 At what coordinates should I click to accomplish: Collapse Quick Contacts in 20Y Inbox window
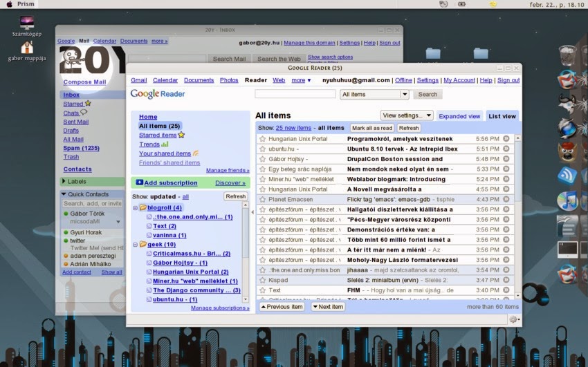coord(64,194)
